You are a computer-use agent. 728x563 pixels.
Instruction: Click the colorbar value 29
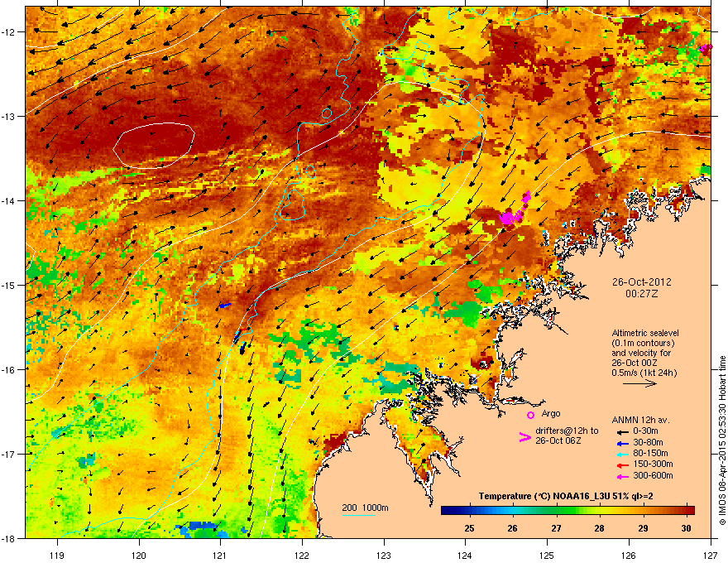pos(643,528)
